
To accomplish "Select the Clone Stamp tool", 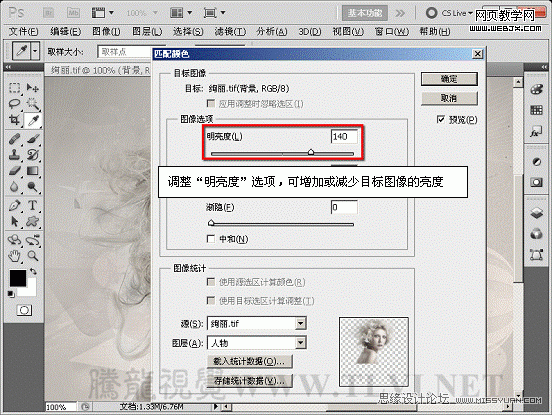I will 14,155.
